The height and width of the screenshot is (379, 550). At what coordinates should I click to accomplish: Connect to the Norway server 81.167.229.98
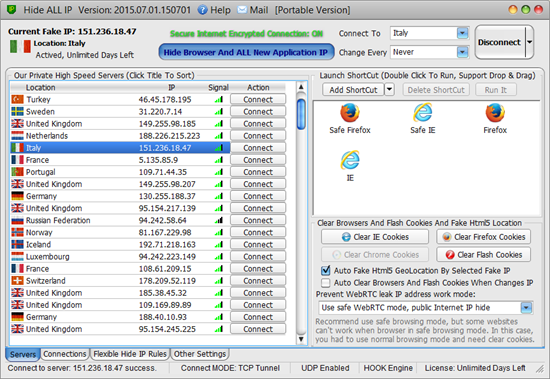point(258,232)
